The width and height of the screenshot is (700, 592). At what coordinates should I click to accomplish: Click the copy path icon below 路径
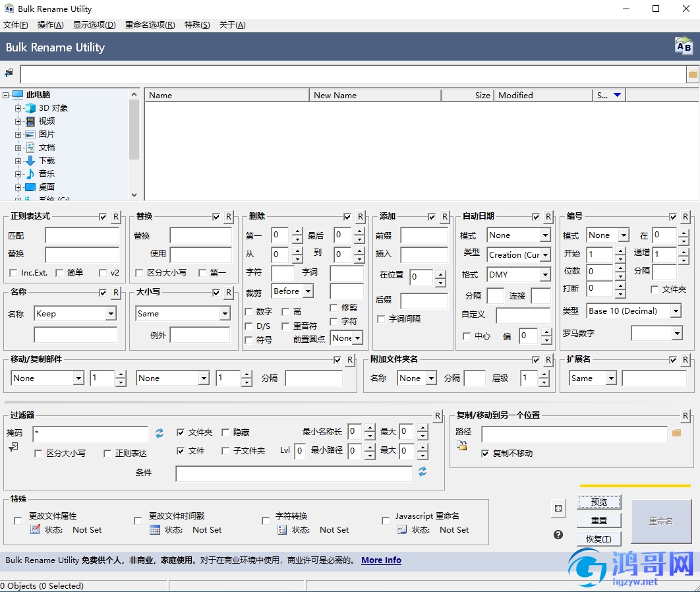pyautogui.click(x=461, y=446)
